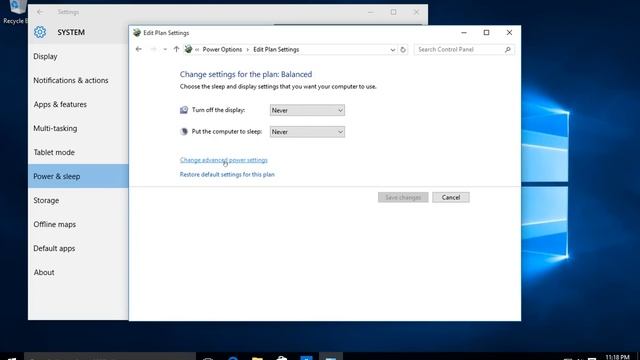Open the Power Options breadcrumb
The height and width of the screenshot is (360, 640).
pyautogui.click(x=222, y=49)
